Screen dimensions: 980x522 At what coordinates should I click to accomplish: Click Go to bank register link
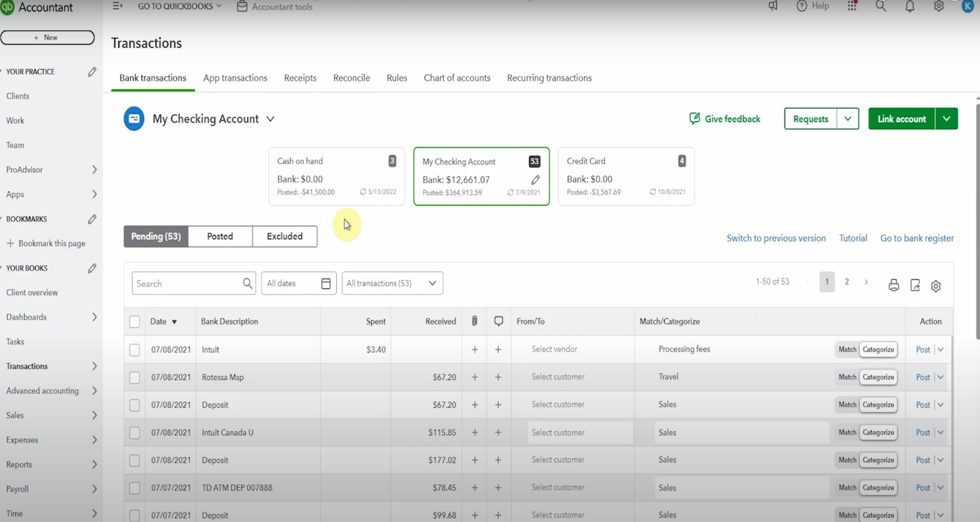[917, 238]
